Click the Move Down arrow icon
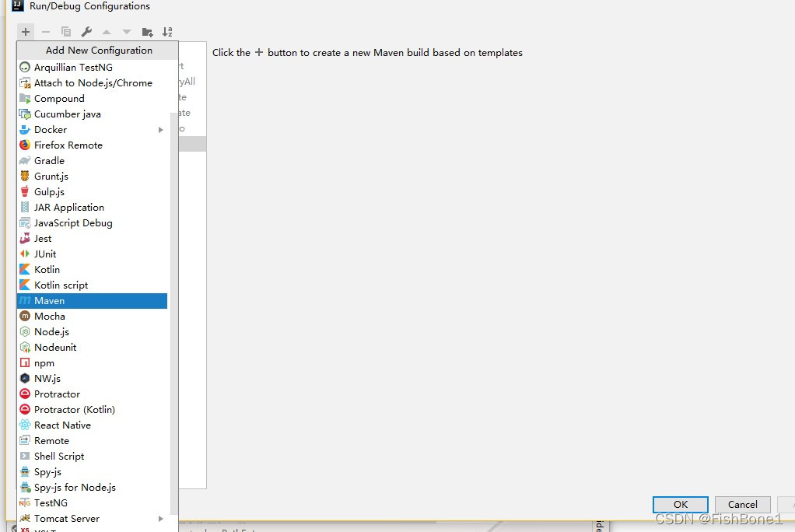 pyautogui.click(x=127, y=32)
